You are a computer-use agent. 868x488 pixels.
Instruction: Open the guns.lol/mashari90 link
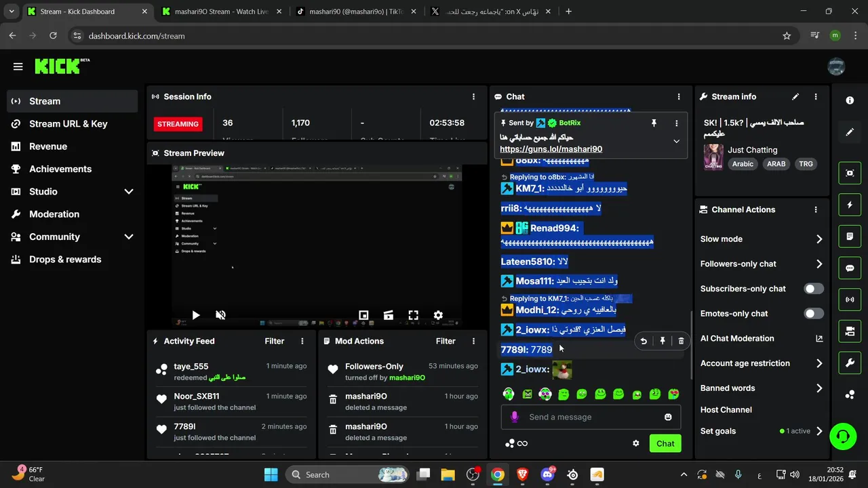pos(551,149)
